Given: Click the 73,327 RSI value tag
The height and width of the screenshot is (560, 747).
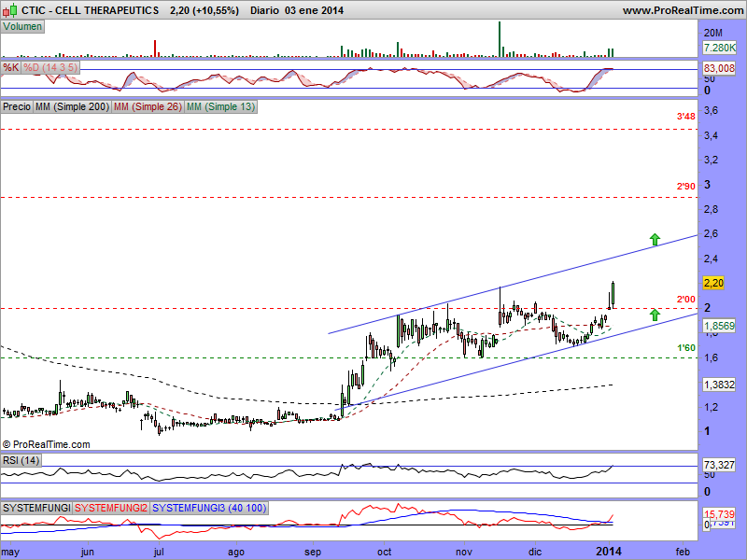Looking at the screenshot, I should click(x=719, y=465).
